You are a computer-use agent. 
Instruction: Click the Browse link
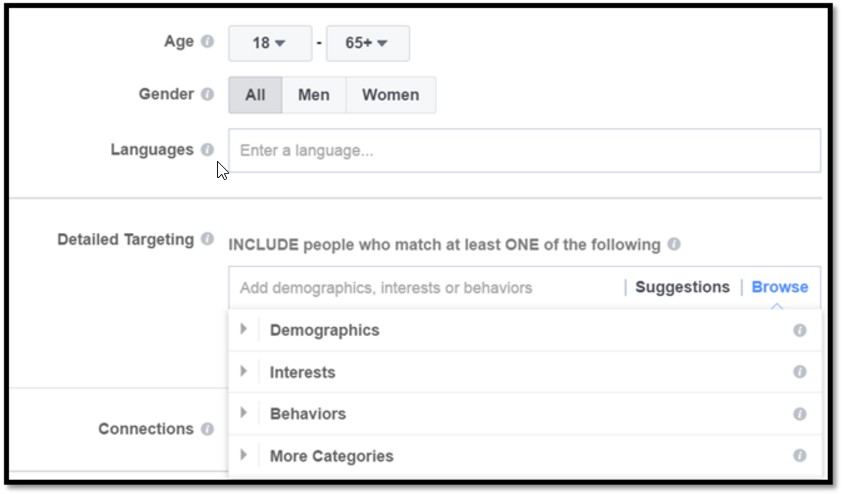click(780, 287)
